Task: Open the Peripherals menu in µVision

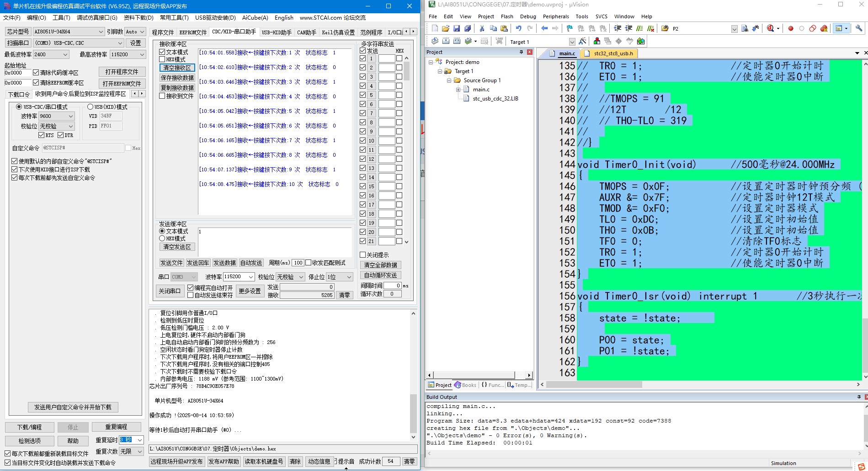Action: [556, 16]
